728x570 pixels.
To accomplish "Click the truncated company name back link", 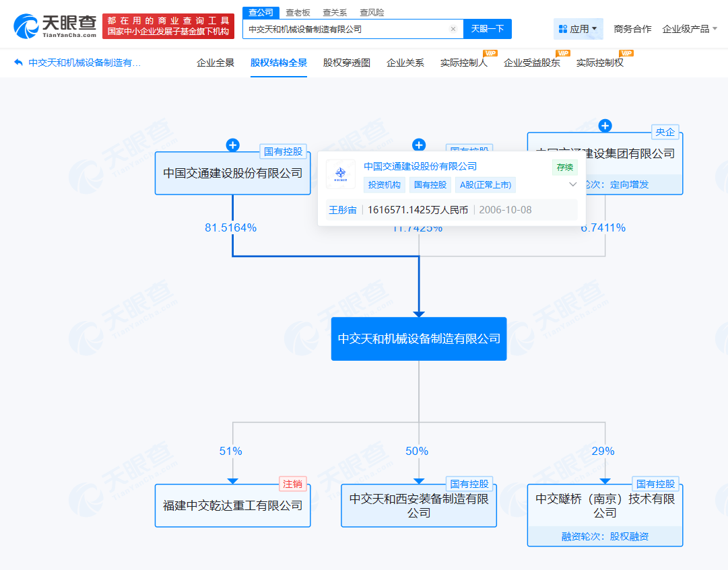I will click(84, 63).
